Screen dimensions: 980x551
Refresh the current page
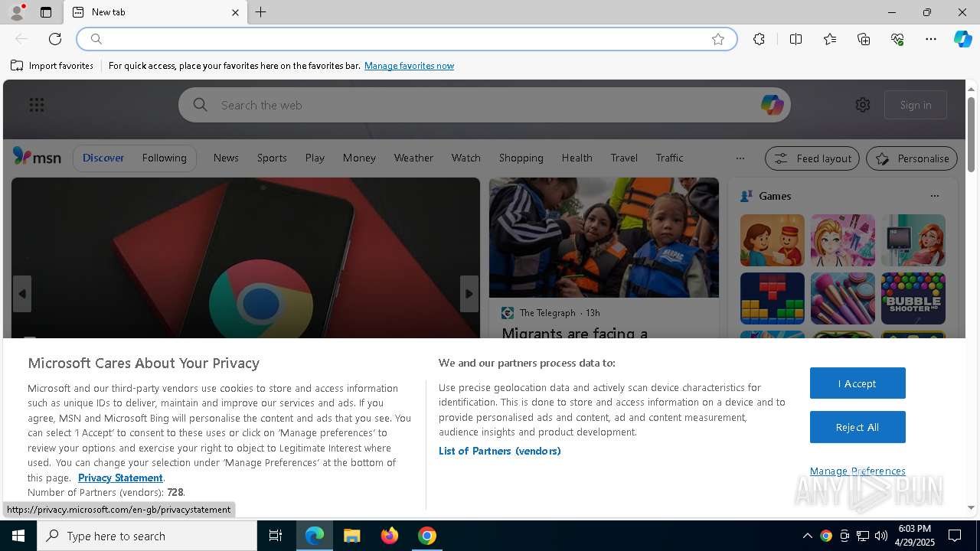[55, 39]
